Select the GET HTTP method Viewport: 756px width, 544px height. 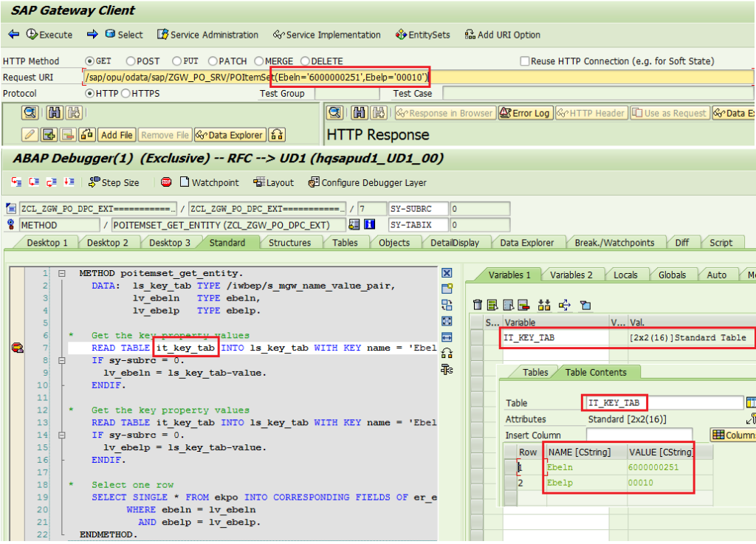[89, 61]
